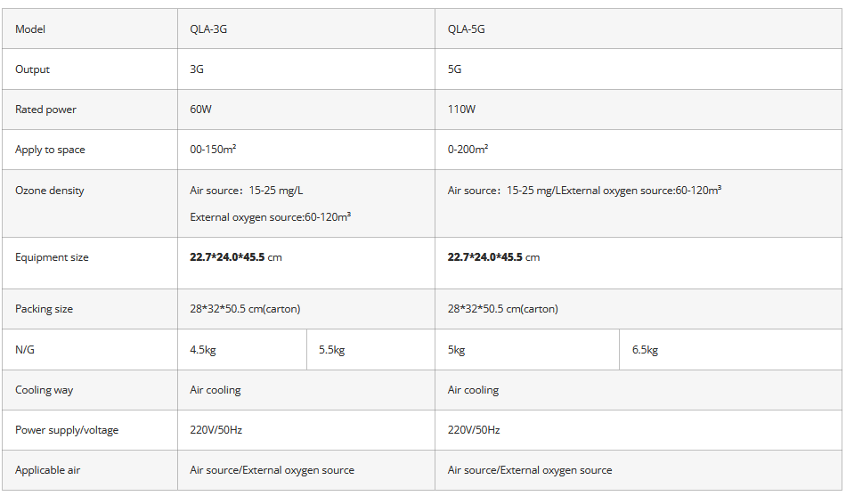Click the Apply to space row label

[x=50, y=150]
